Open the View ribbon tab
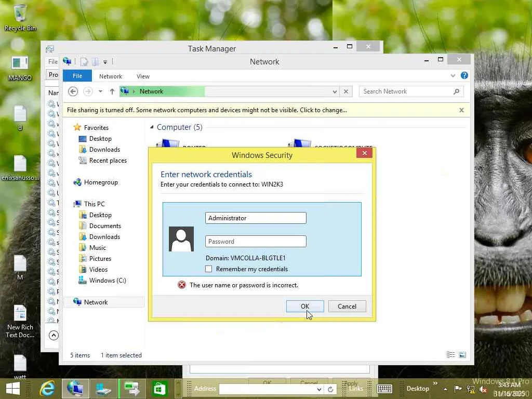The width and height of the screenshot is (532, 399). (143, 76)
